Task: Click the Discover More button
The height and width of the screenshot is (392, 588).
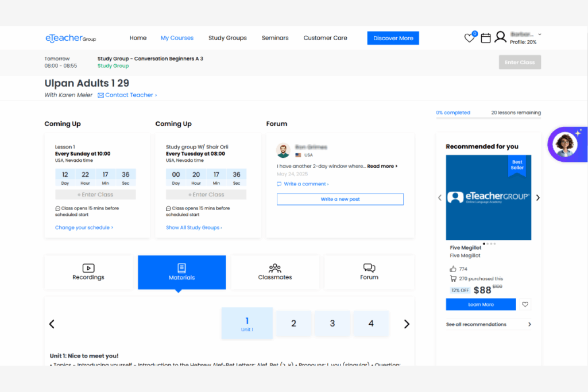Action: 393,38
